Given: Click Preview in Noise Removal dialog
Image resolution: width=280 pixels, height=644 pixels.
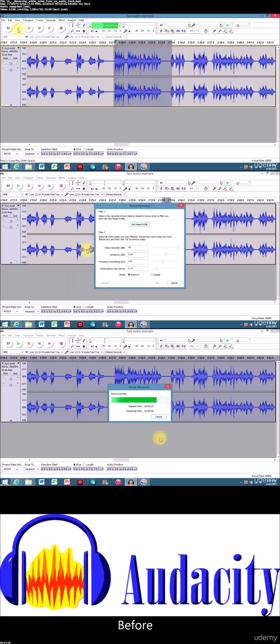Looking at the screenshot, I should pyautogui.click(x=105, y=283).
